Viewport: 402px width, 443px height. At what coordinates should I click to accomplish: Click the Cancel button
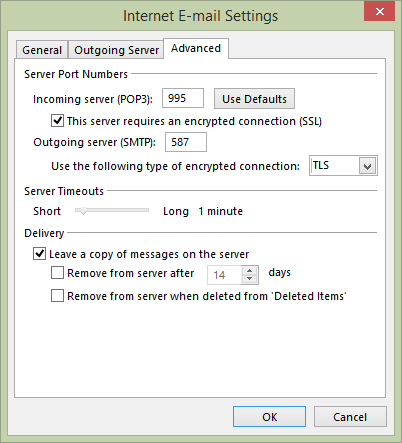click(x=350, y=417)
